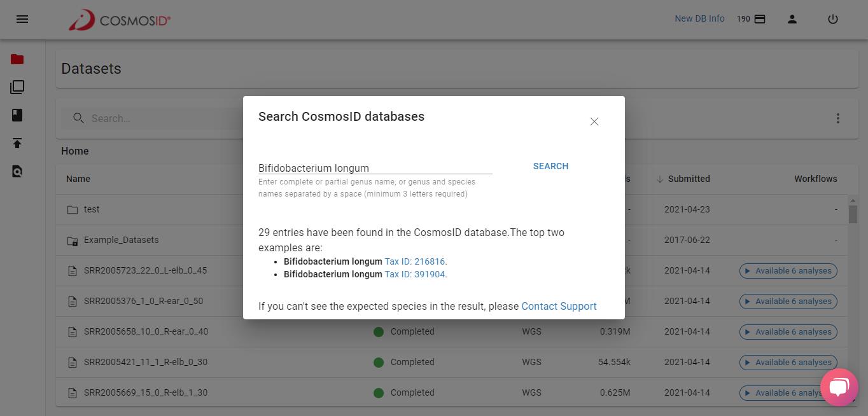868x416 pixels.
Task: Click the Workflows column header
Action: [x=816, y=179]
